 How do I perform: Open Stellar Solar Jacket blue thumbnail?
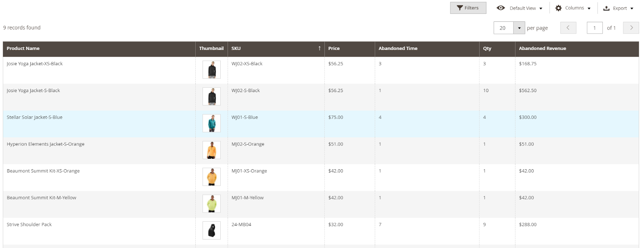click(211, 123)
